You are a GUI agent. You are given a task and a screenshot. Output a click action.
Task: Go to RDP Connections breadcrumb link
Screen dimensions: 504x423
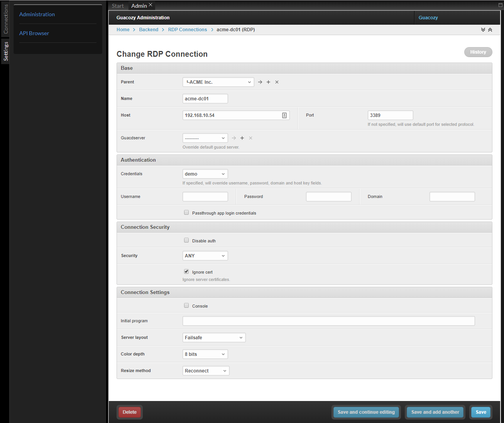click(188, 30)
